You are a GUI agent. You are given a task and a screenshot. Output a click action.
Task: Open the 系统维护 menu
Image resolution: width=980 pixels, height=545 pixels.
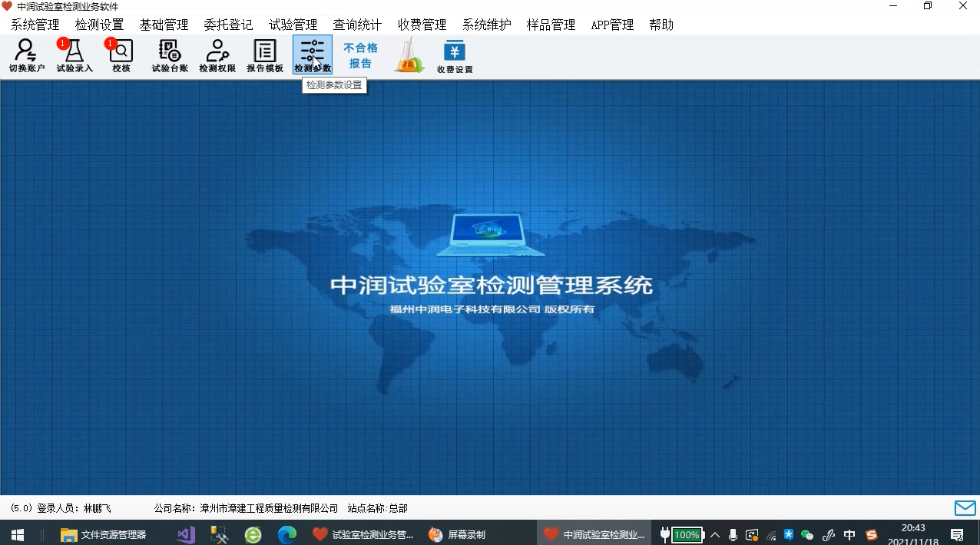(x=487, y=25)
